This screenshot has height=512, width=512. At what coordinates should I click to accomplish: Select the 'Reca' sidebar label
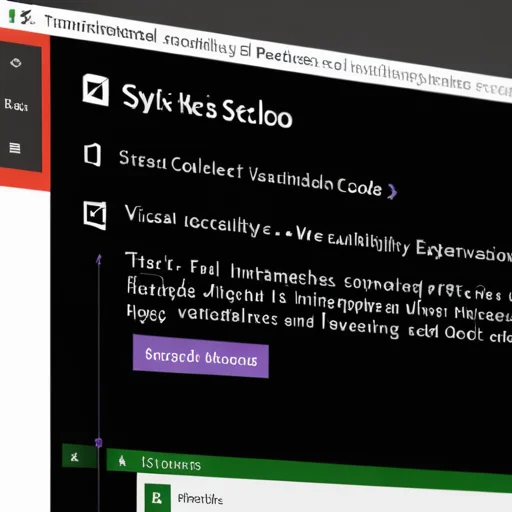pos(16,105)
